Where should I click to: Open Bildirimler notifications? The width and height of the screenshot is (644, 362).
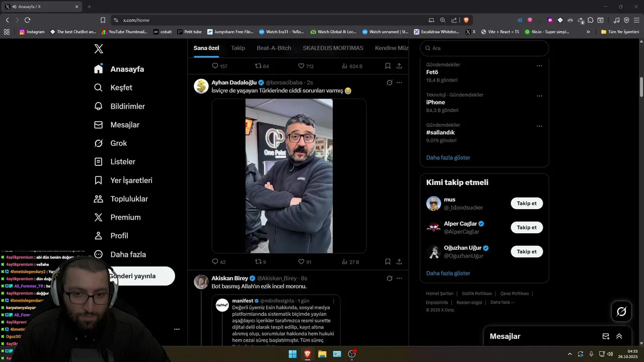(x=119, y=106)
